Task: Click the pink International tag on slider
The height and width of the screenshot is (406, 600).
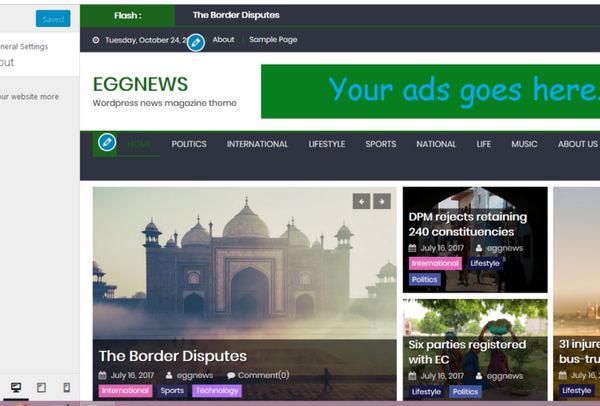Action: [x=125, y=391]
